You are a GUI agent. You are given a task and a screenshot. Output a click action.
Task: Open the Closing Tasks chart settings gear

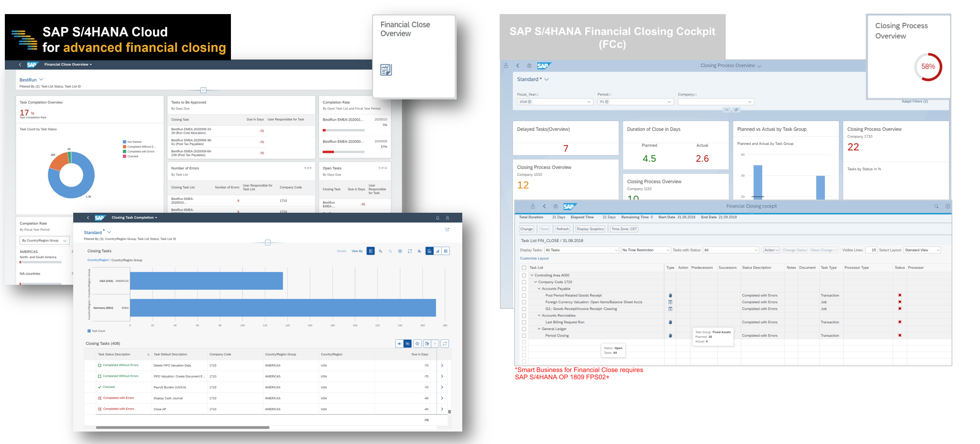pos(400,251)
